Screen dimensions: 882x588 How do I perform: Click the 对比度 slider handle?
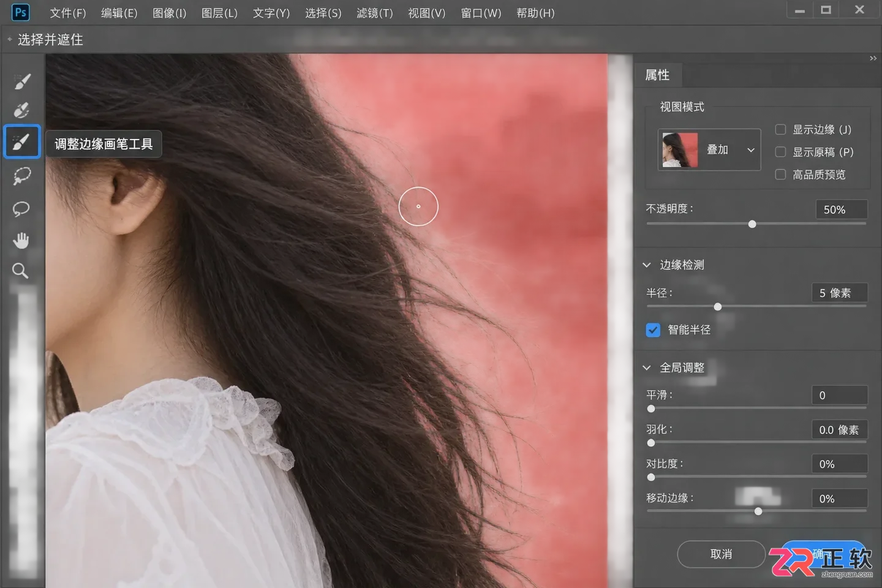click(651, 477)
